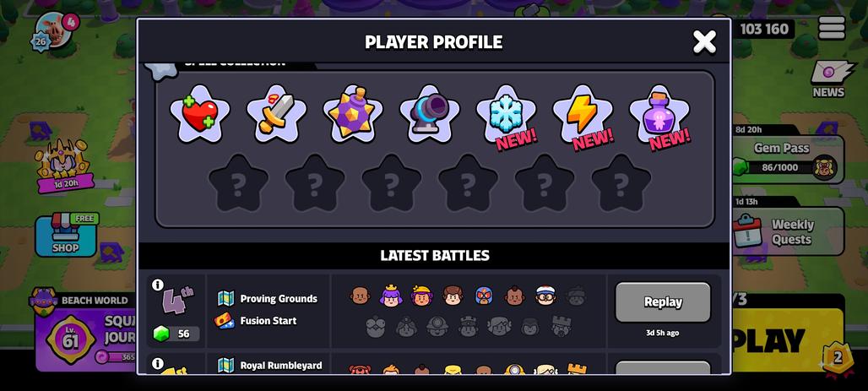The image size is (868, 391).
Task: Replay the Proving Grounds battle
Action: pos(663,301)
